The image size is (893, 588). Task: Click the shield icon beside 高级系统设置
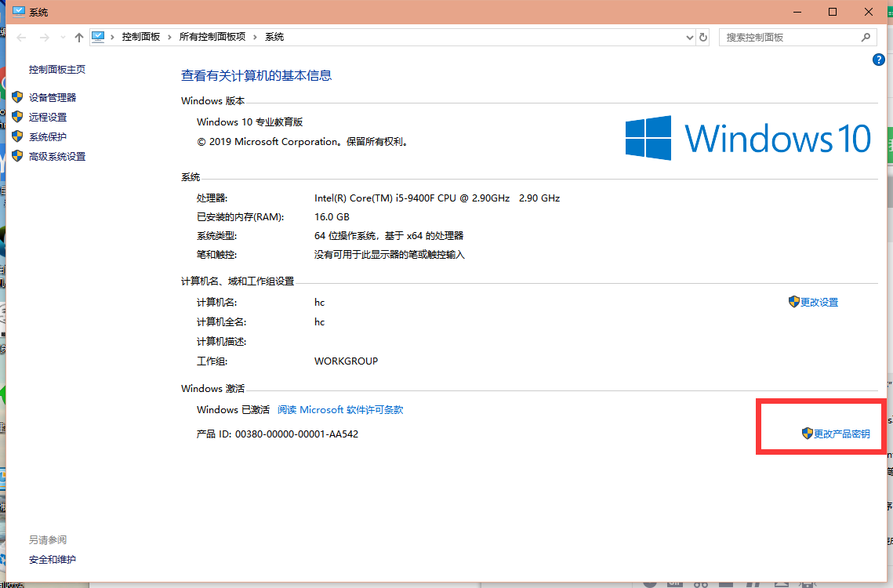17,155
